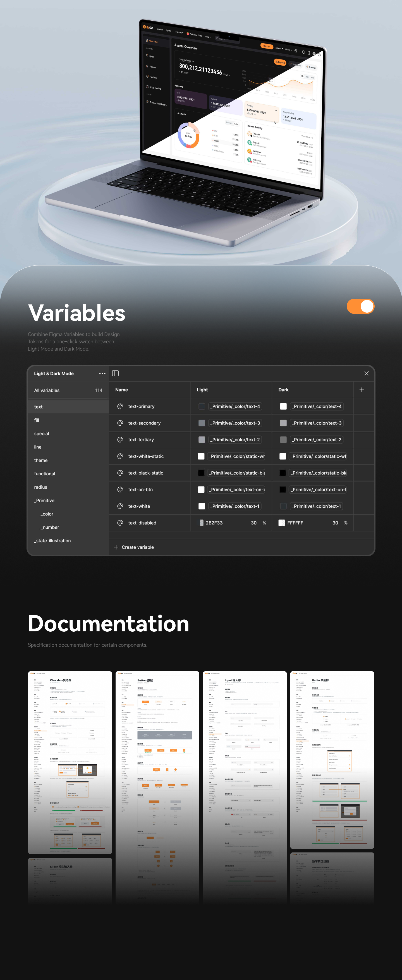Click the palette icon beside text-black-static

[120, 473]
